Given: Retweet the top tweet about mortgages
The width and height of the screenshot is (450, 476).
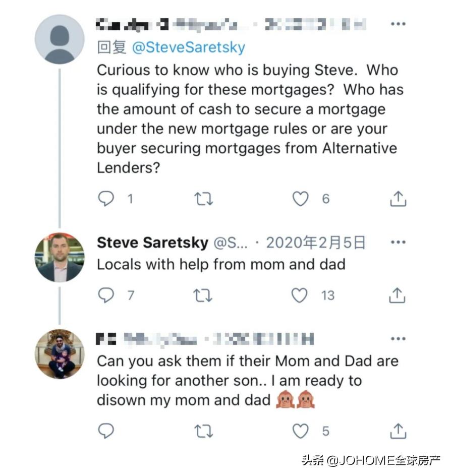Looking at the screenshot, I should 204,199.
